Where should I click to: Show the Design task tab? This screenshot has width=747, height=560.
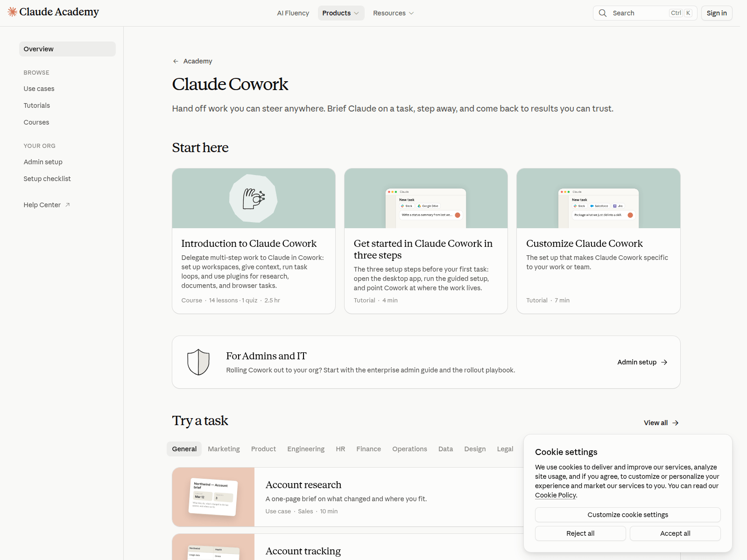coord(475,449)
